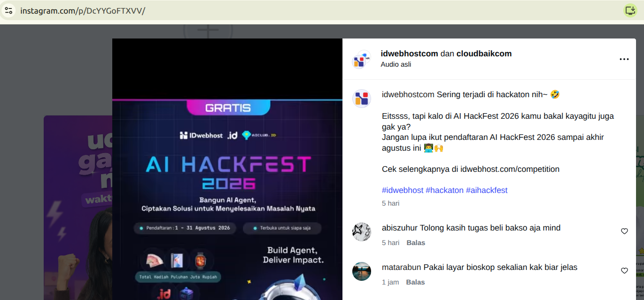Click the GRATIS badge on the poster
This screenshot has height=300, width=644.
tap(228, 108)
